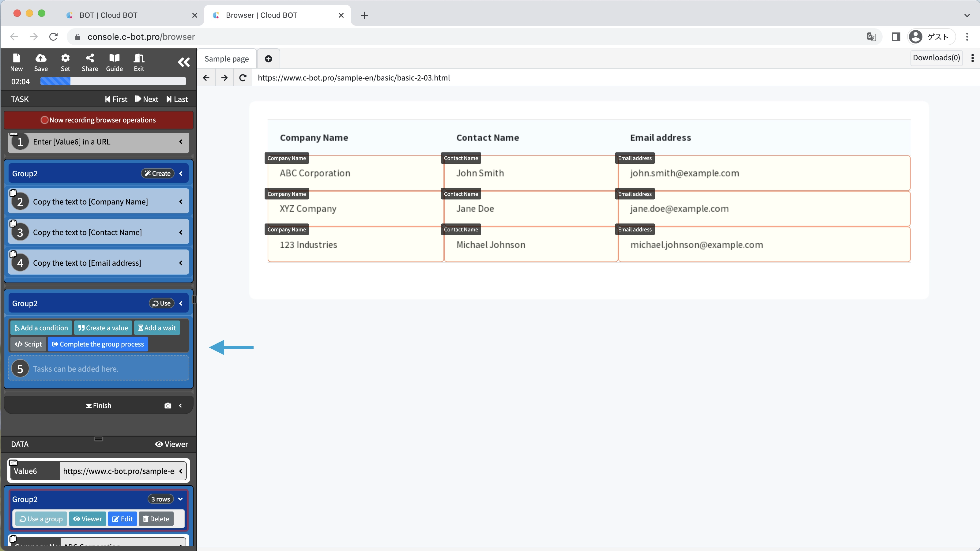This screenshot has width=980, height=551.
Task: Click Complete the group process button
Action: [98, 344]
